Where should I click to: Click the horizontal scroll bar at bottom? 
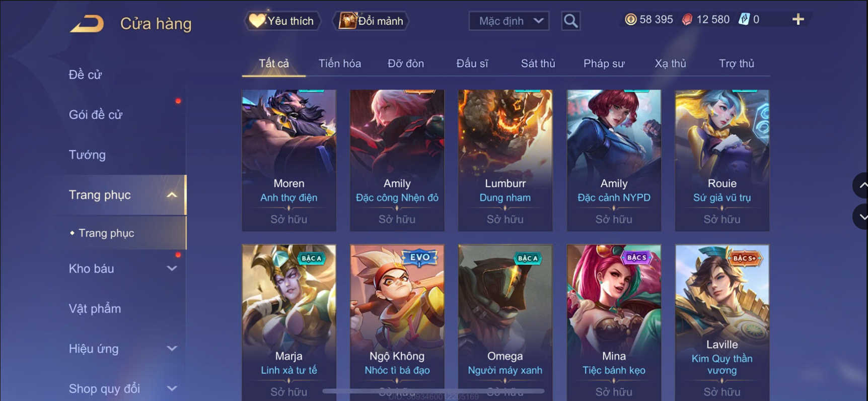click(x=433, y=391)
